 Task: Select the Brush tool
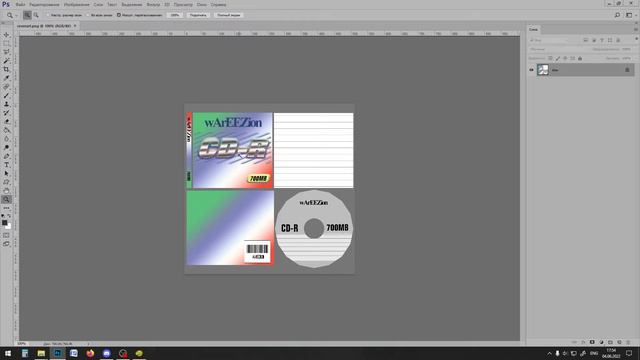[6, 96]
